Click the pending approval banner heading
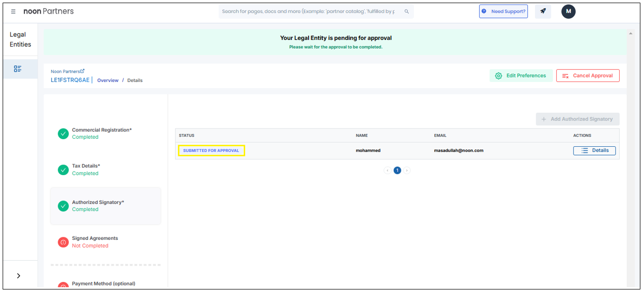Screen dimensions: 644x292 [336, 38]
